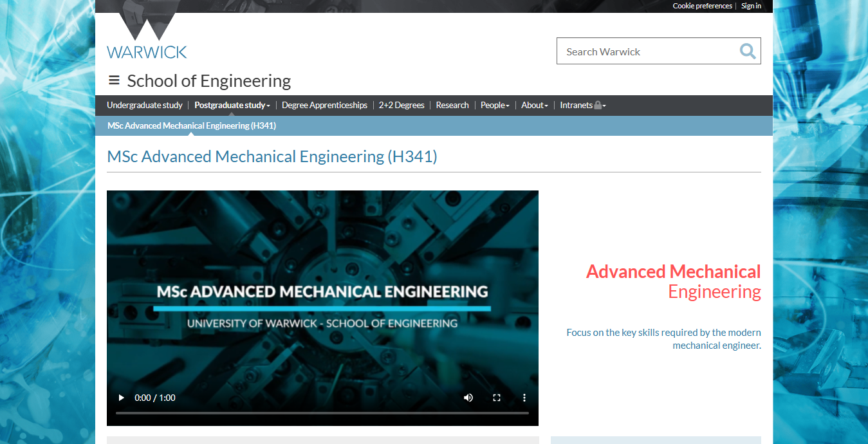Open Undergraduate study page

click(145, 106)
